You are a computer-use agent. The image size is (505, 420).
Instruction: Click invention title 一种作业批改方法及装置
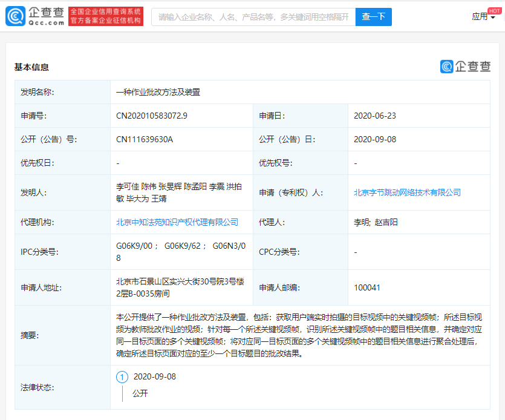coord(158,92)
